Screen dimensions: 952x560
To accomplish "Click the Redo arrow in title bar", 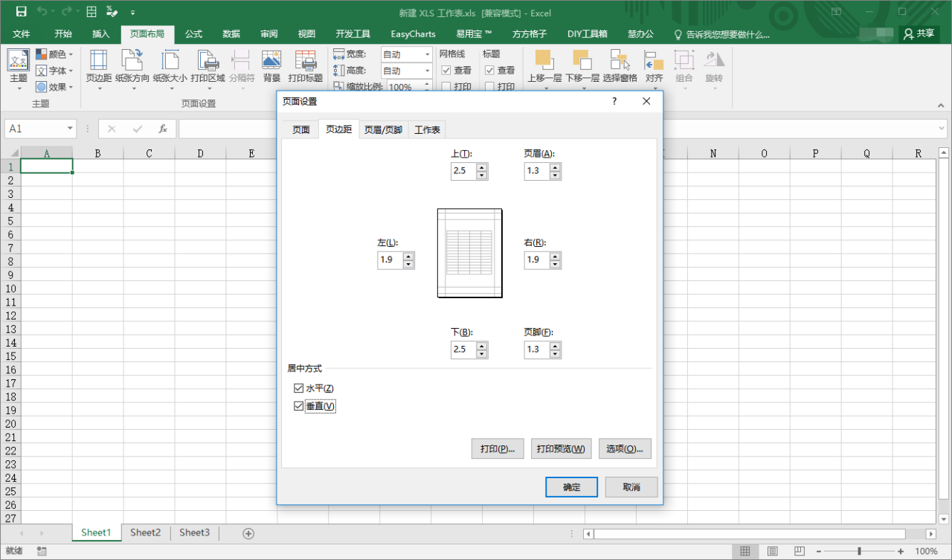I will click(x=68, y=12).
